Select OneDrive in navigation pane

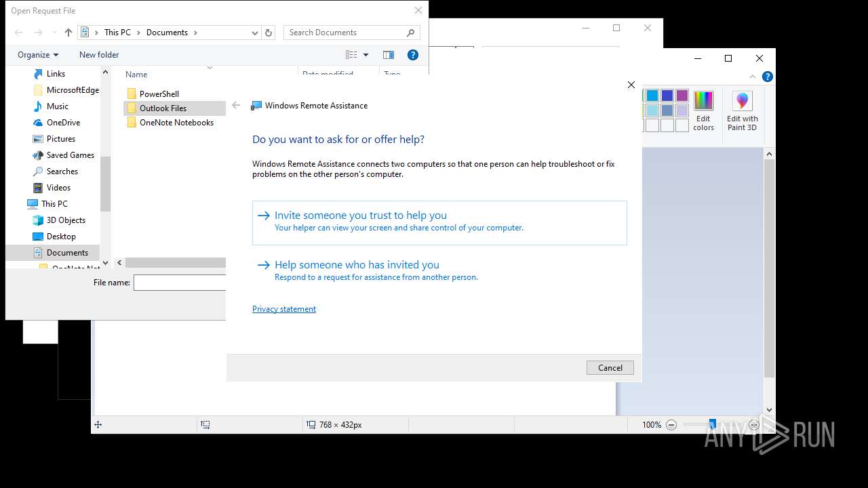click(63, 123)
